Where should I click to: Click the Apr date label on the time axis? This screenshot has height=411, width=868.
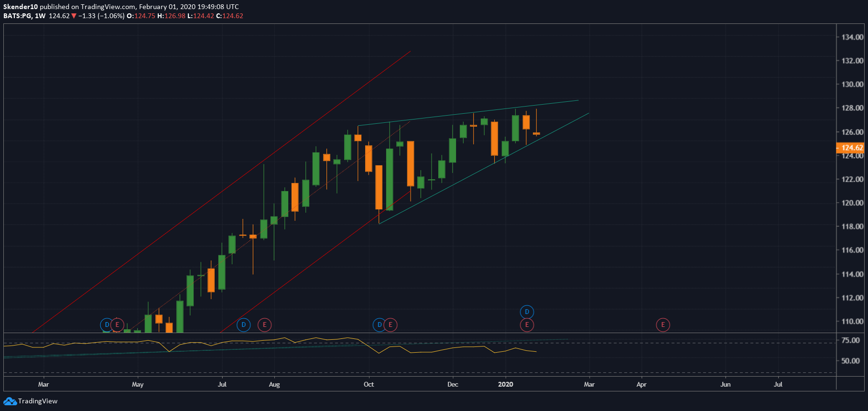coord(641,384)
